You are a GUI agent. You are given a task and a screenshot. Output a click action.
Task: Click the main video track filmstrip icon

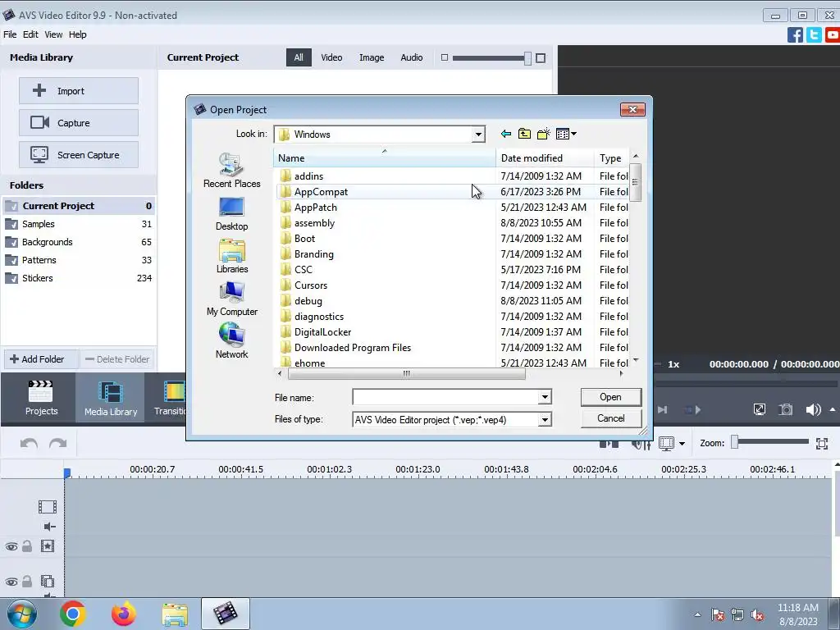click(47, 507)
